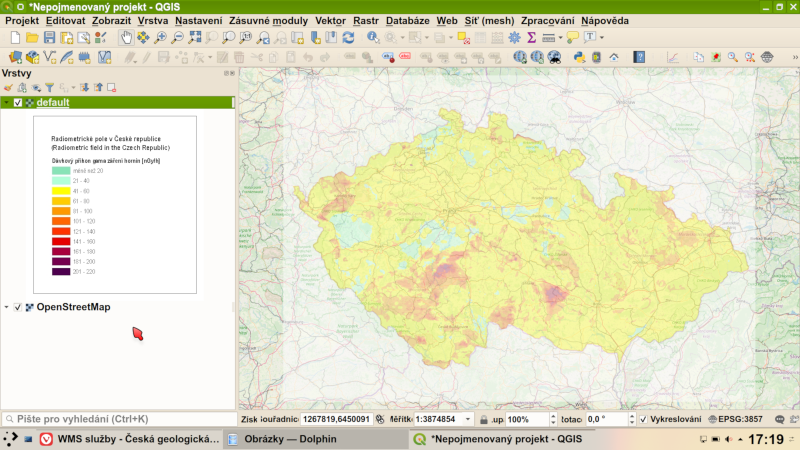This screenshot has height=450, width=800.
Task: Click the filter legend funnel icon
Action: coord(49,88)
